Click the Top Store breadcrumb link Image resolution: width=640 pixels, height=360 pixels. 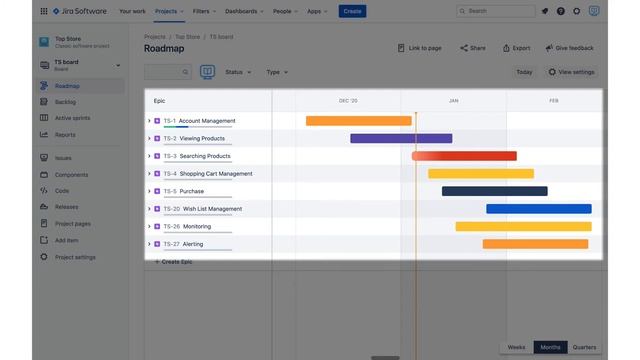tap(187, 37)
